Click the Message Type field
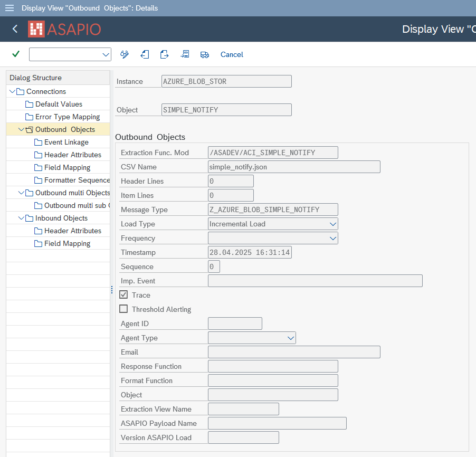The height and width of the screenshot is (457, 476). (273, 210)
